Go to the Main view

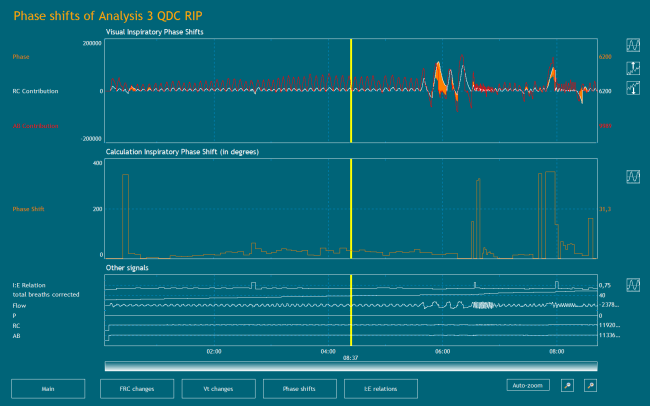click(x=47, y=388)
